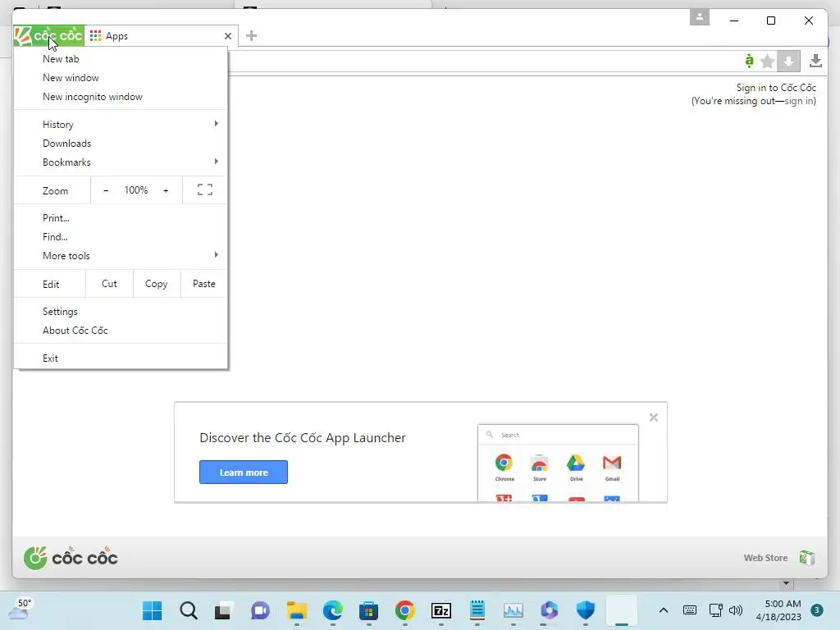Click the green Vietnamese typing icon
The image size is (840, 630).
point(749,61)
